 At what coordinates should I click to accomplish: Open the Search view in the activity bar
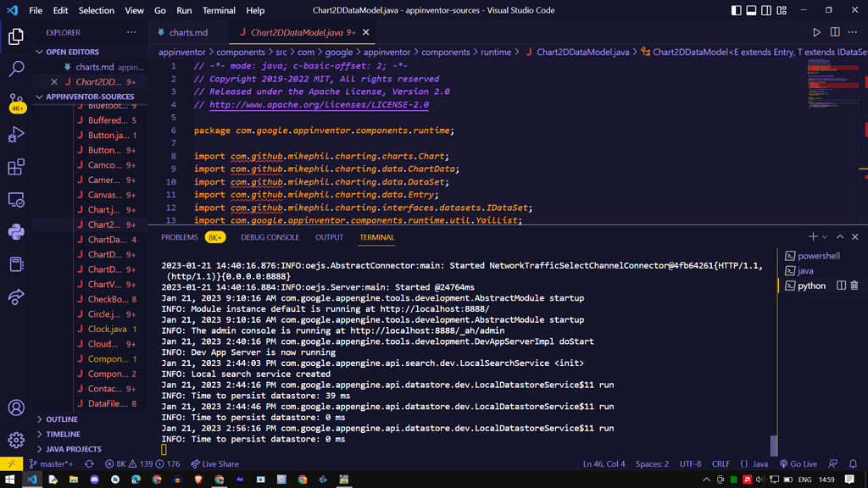pyautogui.click(x=15, y=69)
